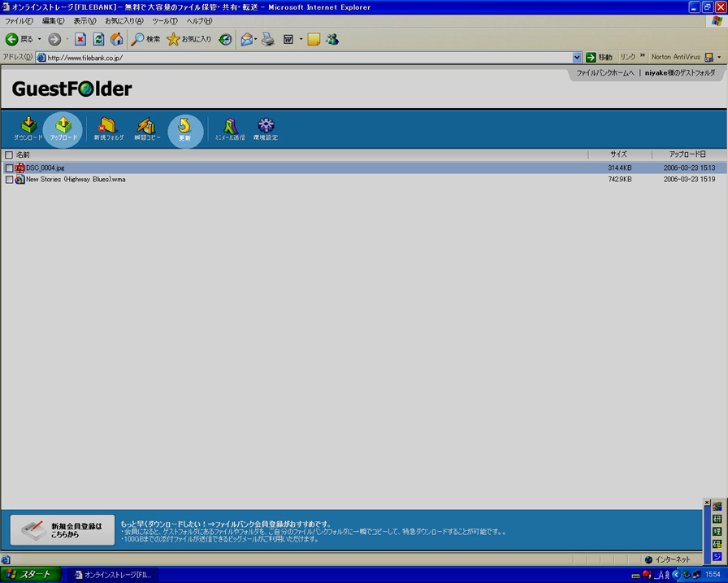Click the Norton AntiVirus toolbar icon
The image size is (728, 583).
[x=709, y=57]
